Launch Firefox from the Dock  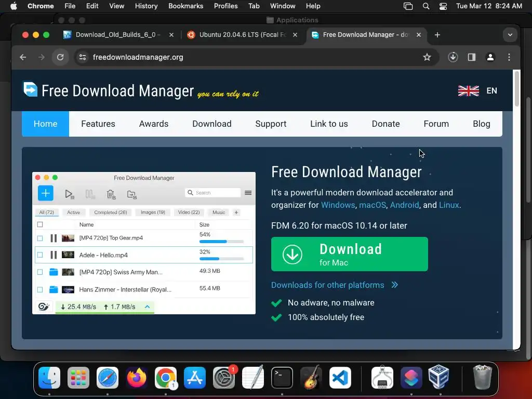point(137,378)
